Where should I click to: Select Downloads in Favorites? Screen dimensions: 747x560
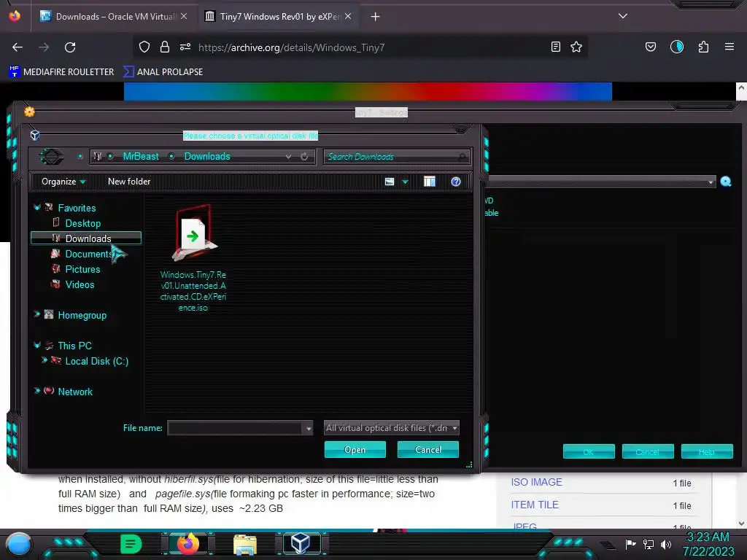point(86,238)
